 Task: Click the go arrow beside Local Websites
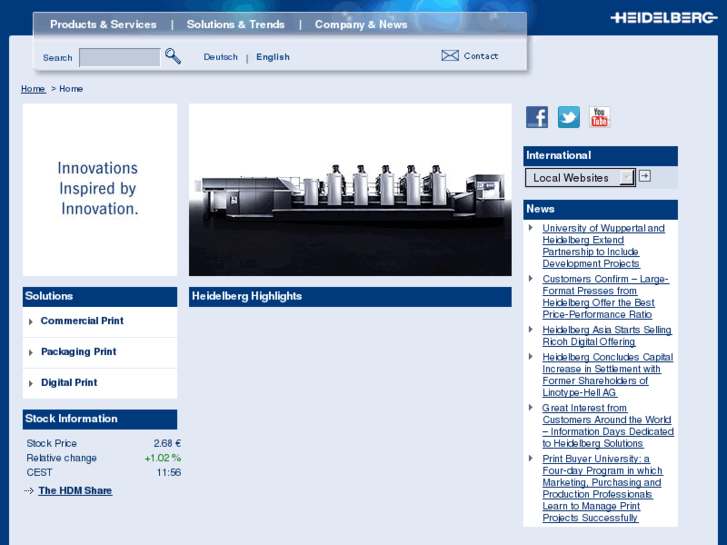[x=645, y=176]
